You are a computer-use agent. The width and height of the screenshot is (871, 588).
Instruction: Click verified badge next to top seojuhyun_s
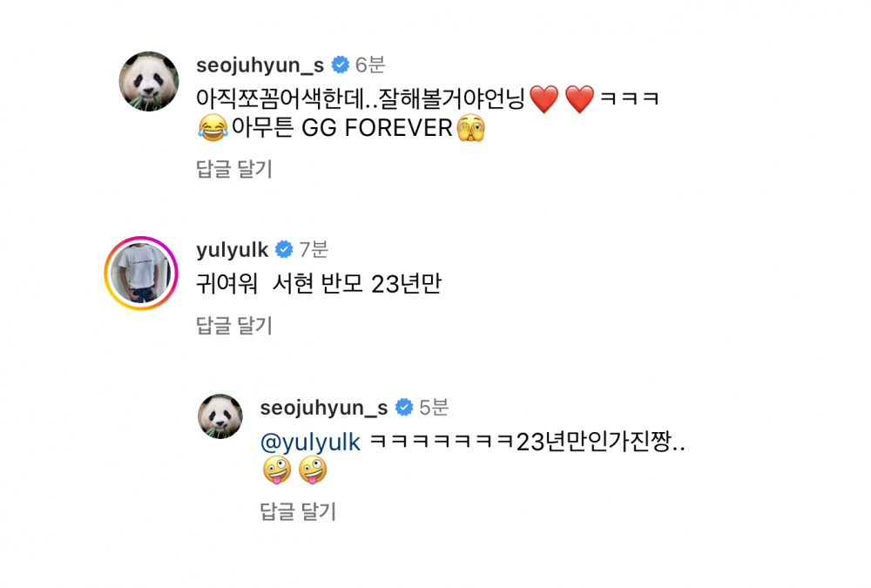pyautogui.click(x=340, y=65)
